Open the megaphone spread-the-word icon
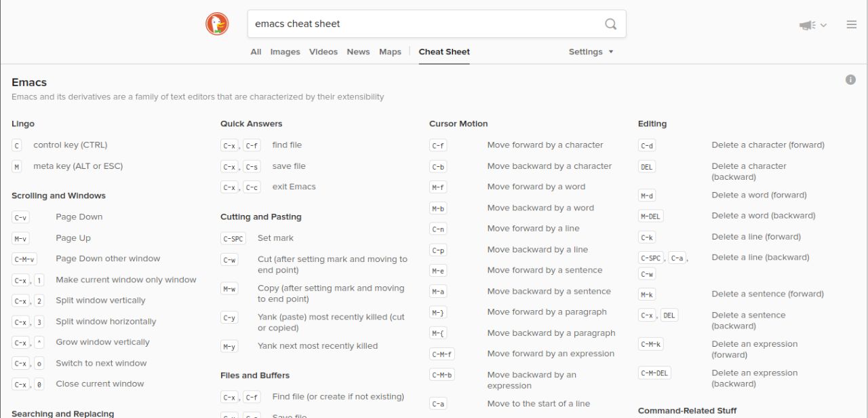The image size is (868, 418). (x=807, y=25)
